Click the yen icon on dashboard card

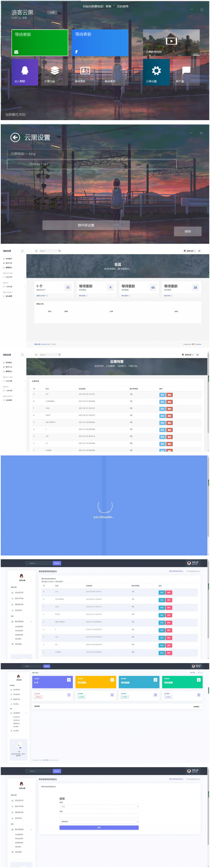tap(111, 287)
